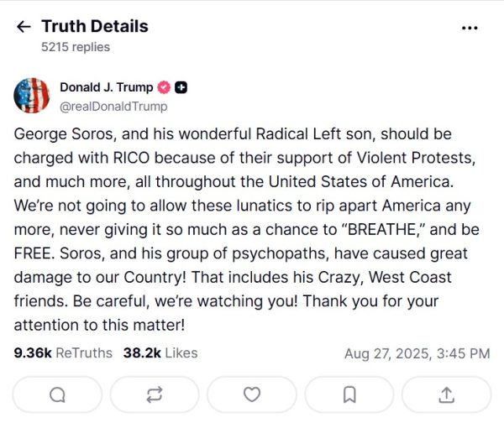This screenshot has height=428, width=504.
Task: Click the black plus badge beside name
Action: (181, 87)
